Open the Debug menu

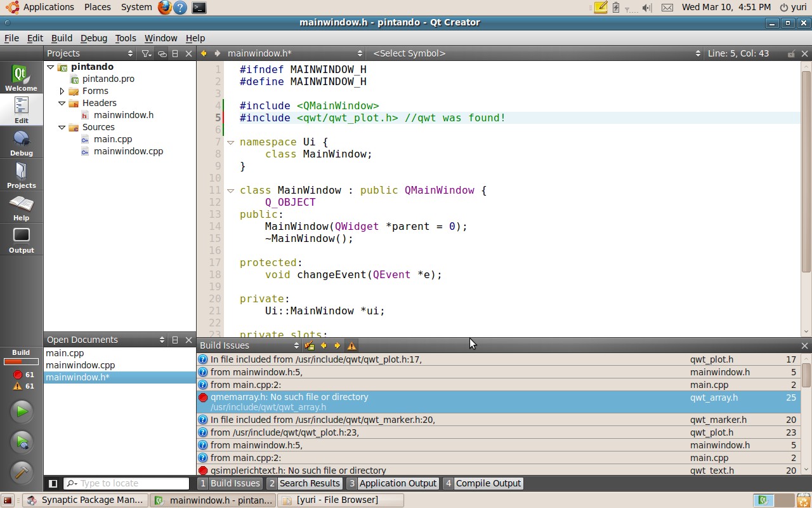(94, 38)
